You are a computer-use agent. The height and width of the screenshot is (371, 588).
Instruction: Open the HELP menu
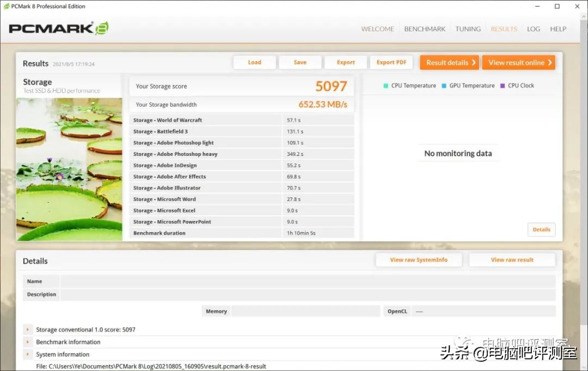click(x=558, y=29)
